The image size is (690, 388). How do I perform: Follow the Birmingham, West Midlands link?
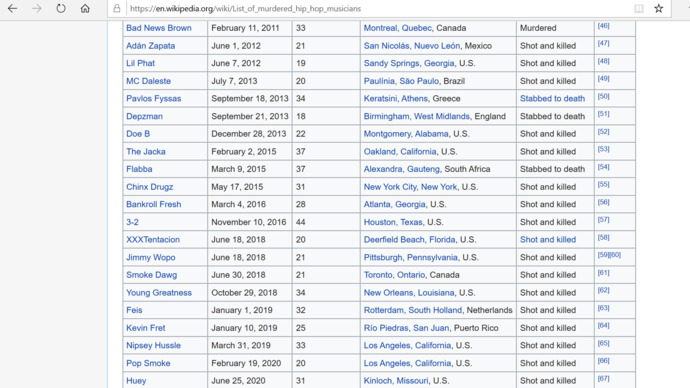pyautogui.click(x=416, y=116)
